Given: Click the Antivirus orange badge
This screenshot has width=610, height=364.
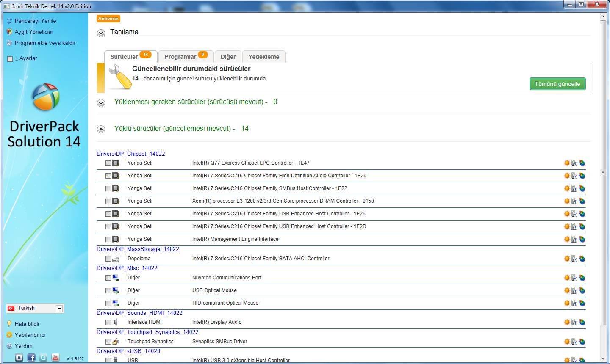Looking at the screenshot, I should pyautogui.click(x=108, y=19).
